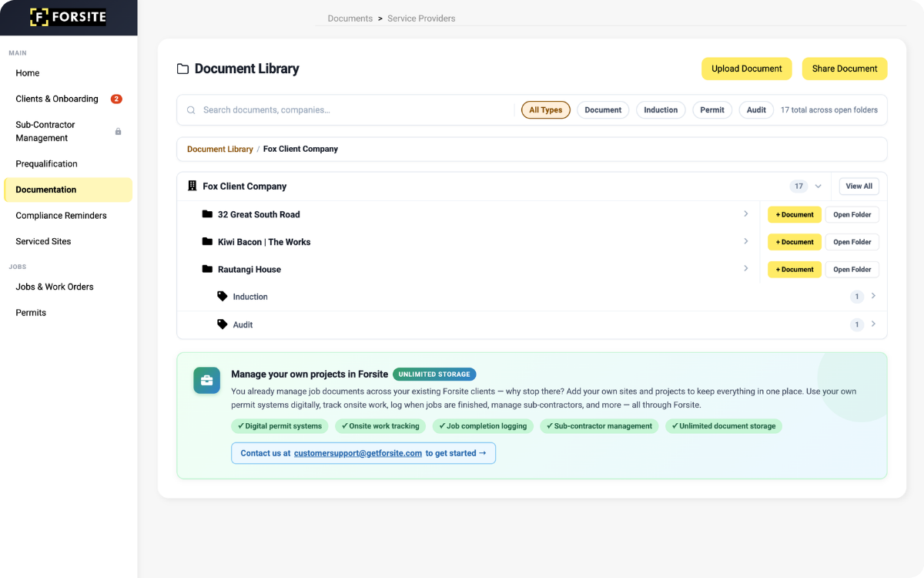Viewport: 924px width, 578px height.
Task: Add document to Kiwi Bacon | The Works
Action: click(x=795, y=242)
